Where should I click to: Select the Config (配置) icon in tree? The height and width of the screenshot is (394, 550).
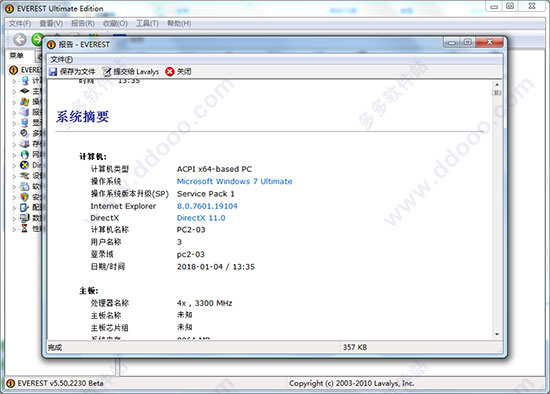[x=25, y=207]
